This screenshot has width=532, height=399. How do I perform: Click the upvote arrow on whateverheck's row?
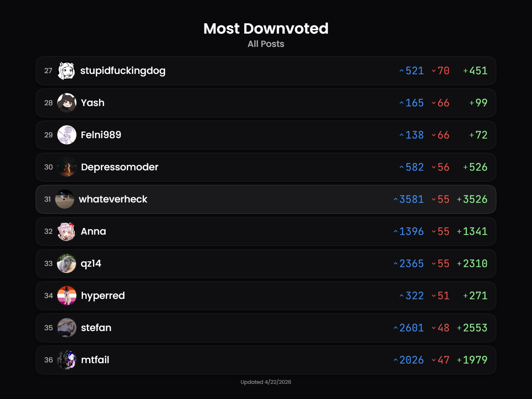tap(395, 199)
